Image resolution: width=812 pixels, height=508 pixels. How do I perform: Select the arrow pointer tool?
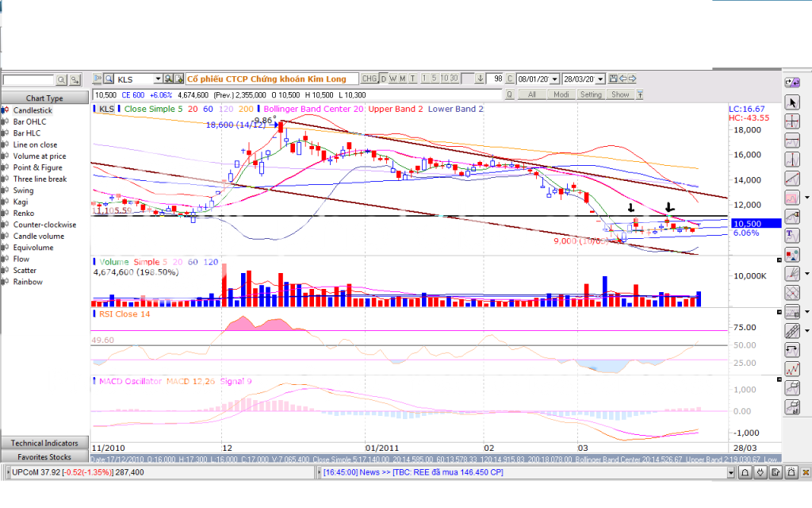point(791,102)
